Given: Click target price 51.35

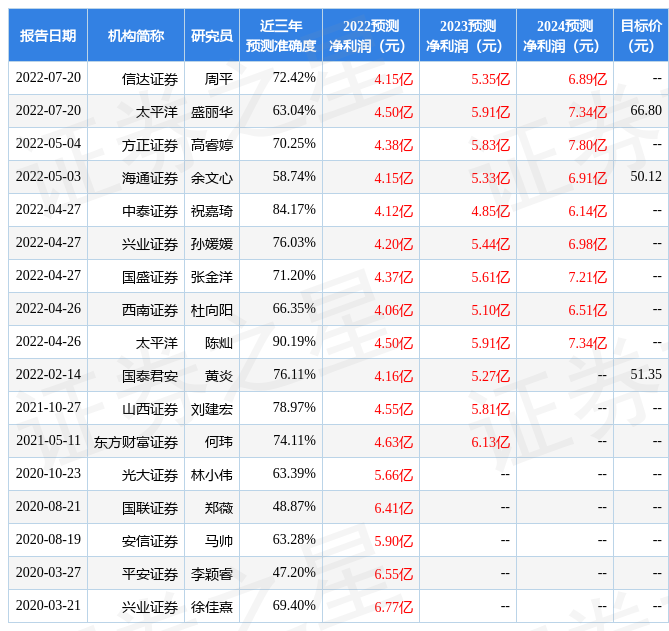Looking at the screenshot, I should [646, 375].
